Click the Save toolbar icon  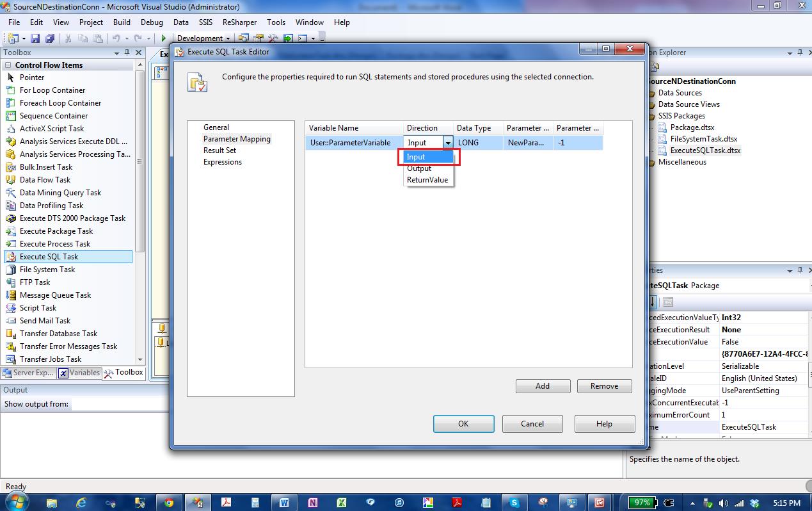click(35, 38)
